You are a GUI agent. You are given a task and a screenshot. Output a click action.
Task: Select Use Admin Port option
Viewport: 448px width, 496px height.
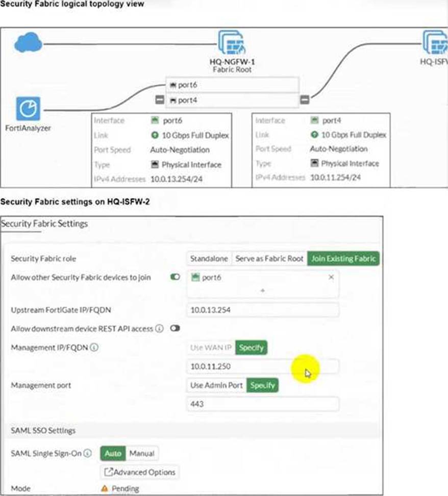[216, 385]
